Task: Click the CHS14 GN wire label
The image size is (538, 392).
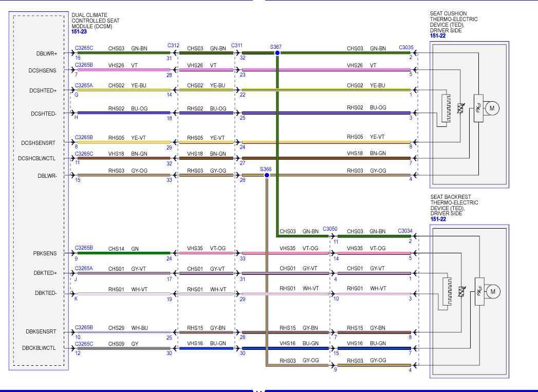Action: [x=123, y=249]
